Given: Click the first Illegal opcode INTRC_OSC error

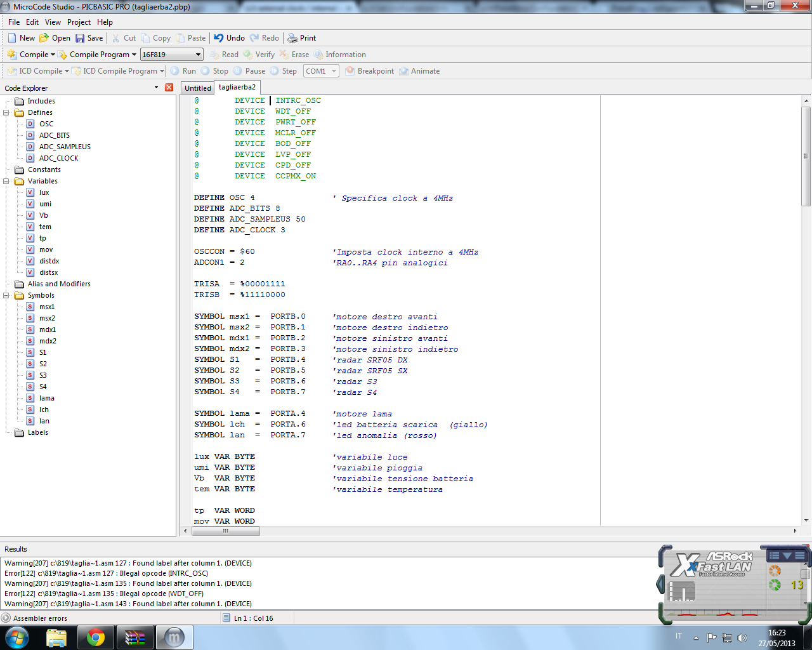Looking at the screenshot, I should tap(106, 573).
